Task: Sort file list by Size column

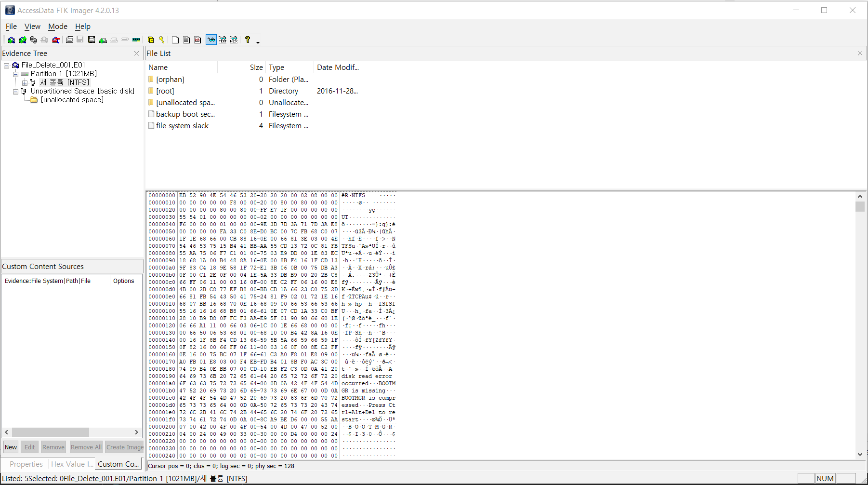Action: click(x=242, y=67)
